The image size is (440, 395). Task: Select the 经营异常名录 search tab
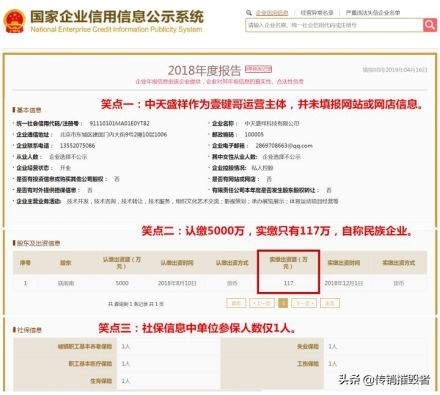tap(317, 13)
